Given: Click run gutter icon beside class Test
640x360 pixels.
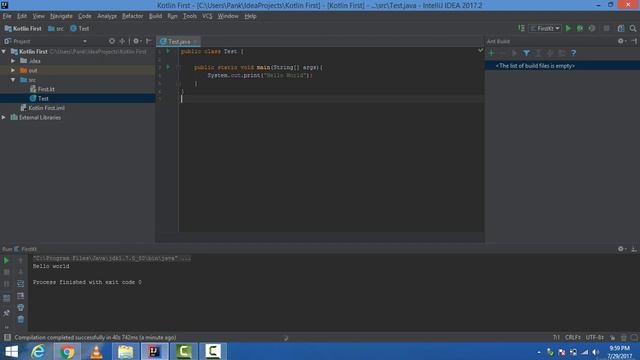Looking at the screenshot, I should (168, 51).
